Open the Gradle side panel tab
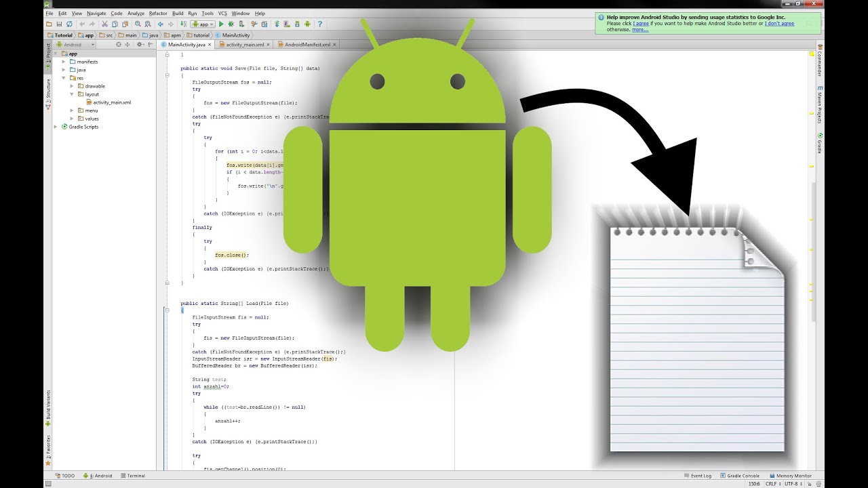 tap(819, 144)
